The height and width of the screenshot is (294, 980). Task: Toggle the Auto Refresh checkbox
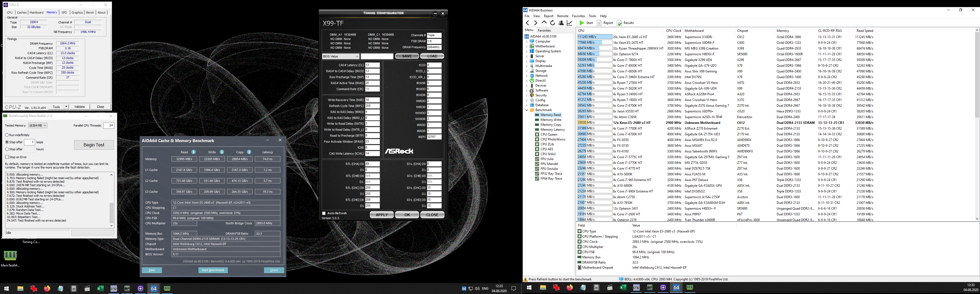324,213
